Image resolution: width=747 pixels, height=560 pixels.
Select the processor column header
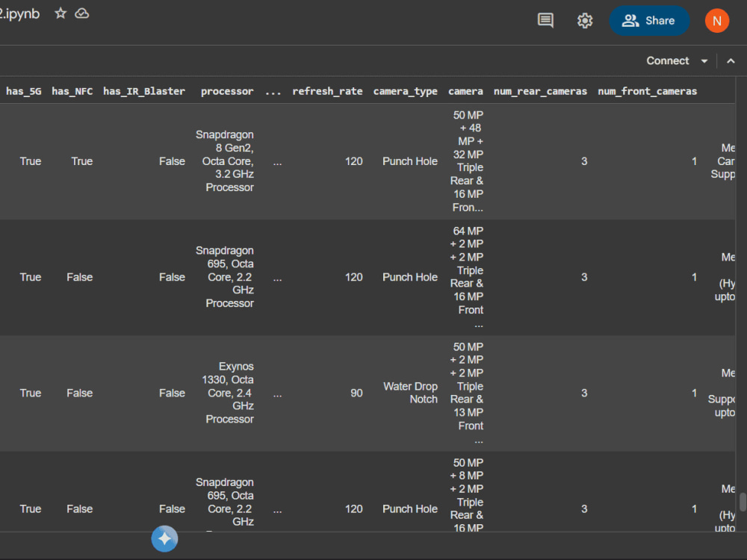point(227,91)
